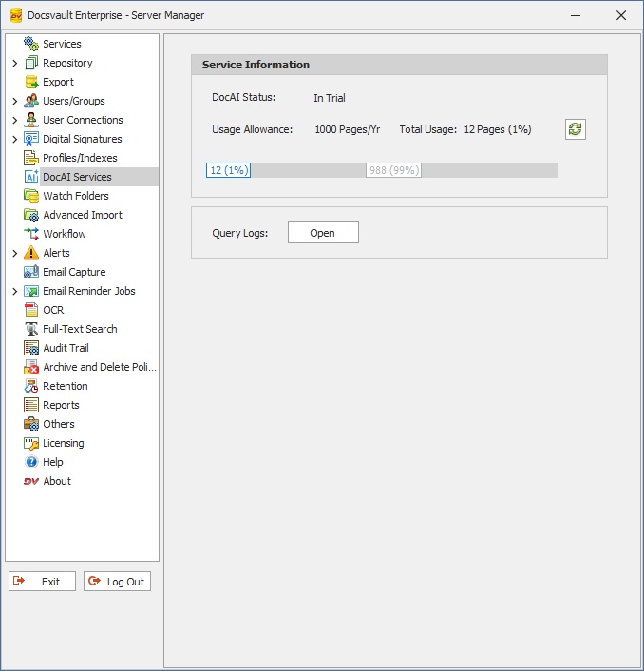Expand the Users/Groups tree node
This screenshot has height=671, width=644.
[15, 101]
